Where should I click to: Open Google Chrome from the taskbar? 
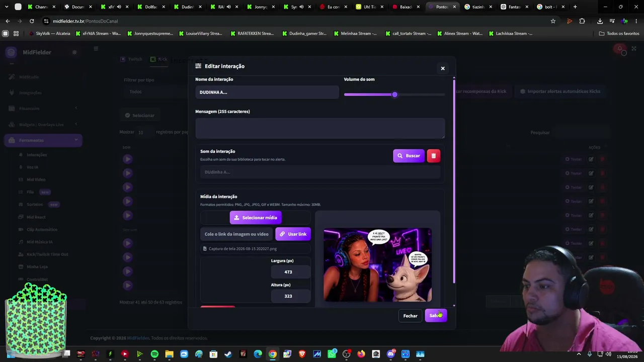(x=272, y=354)
